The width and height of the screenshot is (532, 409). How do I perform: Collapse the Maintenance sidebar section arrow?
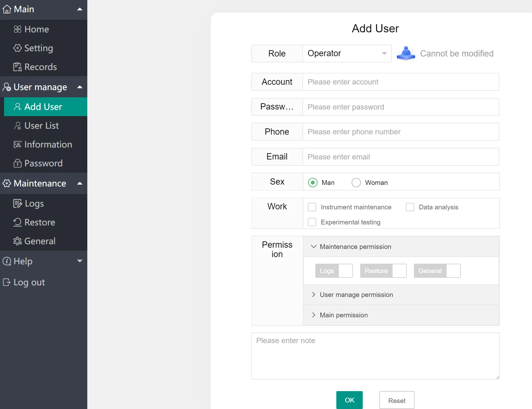[x=80, y=183]
